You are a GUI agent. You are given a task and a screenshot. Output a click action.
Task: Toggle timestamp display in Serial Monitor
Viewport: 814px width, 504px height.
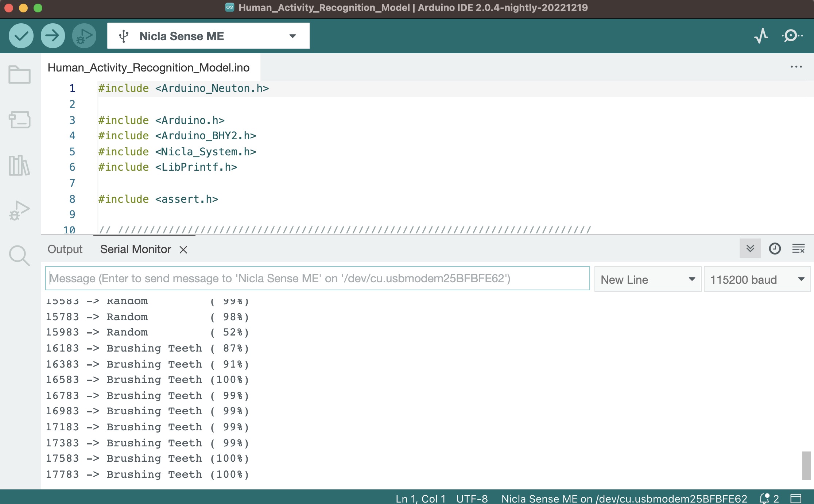coord(775,249)
